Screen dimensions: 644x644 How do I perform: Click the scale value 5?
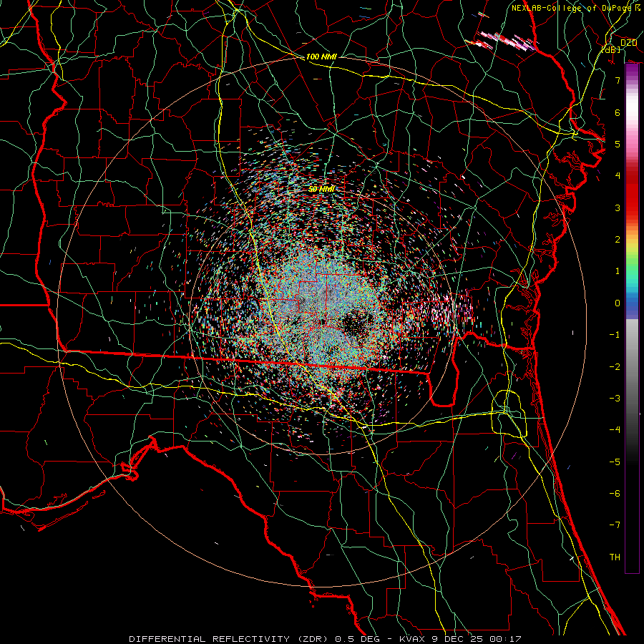tap(618, 144)
